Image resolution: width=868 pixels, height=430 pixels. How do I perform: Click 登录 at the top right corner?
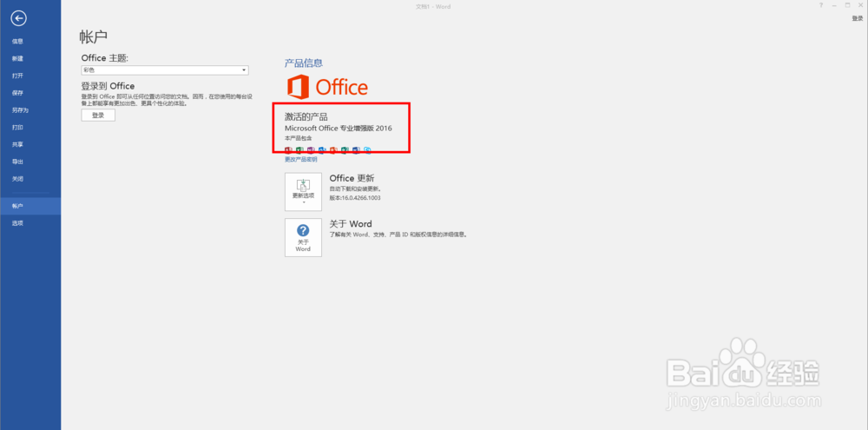click(x=857, y=18)
